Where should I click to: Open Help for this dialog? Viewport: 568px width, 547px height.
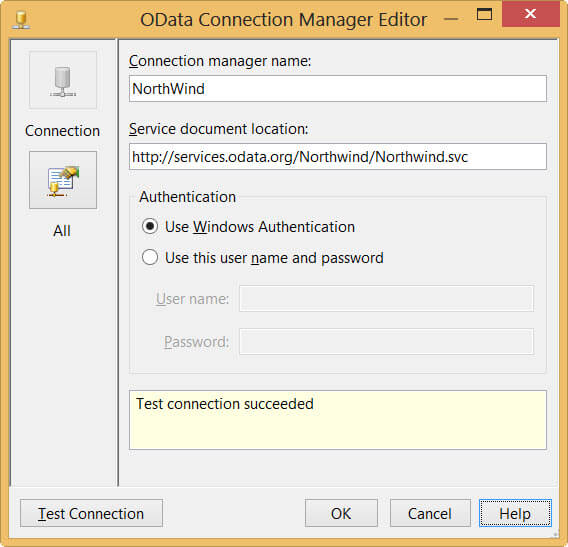tap(515, 513)
